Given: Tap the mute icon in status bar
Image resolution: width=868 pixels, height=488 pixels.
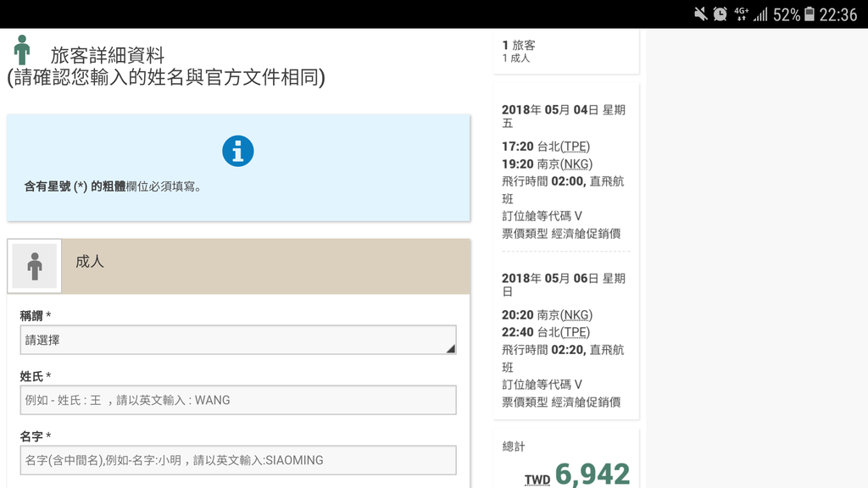Looking at the screenshot, I should [701, 14].
